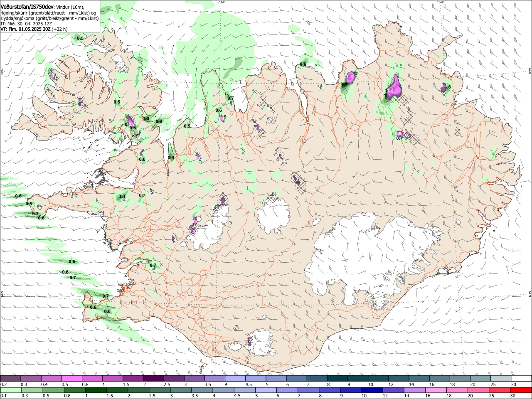Select the pale gray swatch labeled 25 in the top row
Image resolution: width=532 pixels, height=399 pixels.
pyautogui.click(x=500, y=378)
